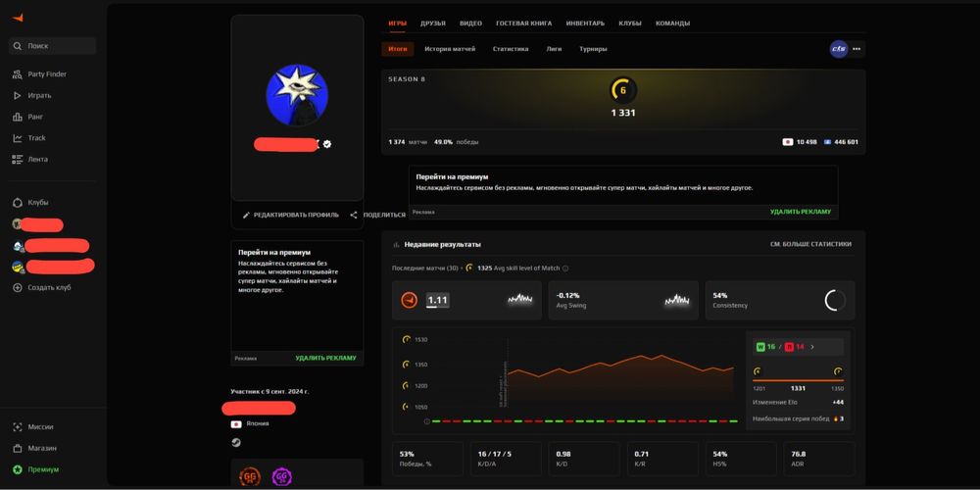This screenshot has height=490, width=980.
Task: Click the Avg Swing stat card
Action: [623, 300]
